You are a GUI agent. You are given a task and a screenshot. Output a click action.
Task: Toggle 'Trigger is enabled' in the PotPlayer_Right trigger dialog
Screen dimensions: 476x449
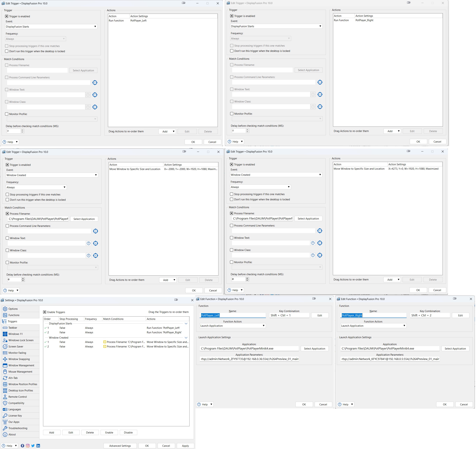click(232, 16)
